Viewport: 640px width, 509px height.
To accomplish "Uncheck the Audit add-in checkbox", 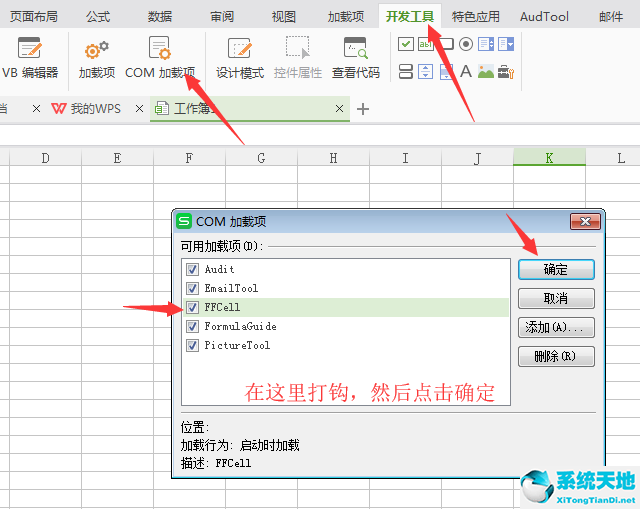I will (192, 269).
